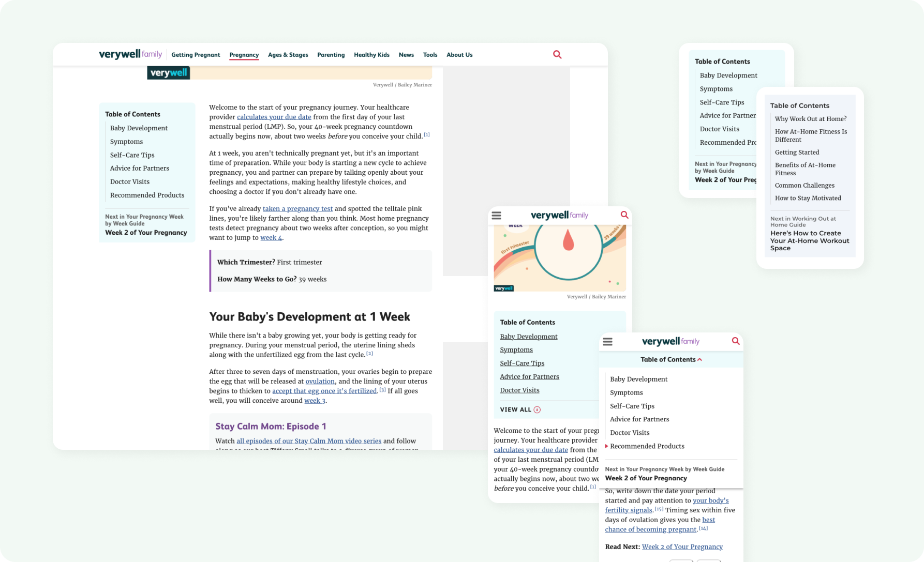Click footnote [2] after 'the last cycle'

tap(370, 354)
